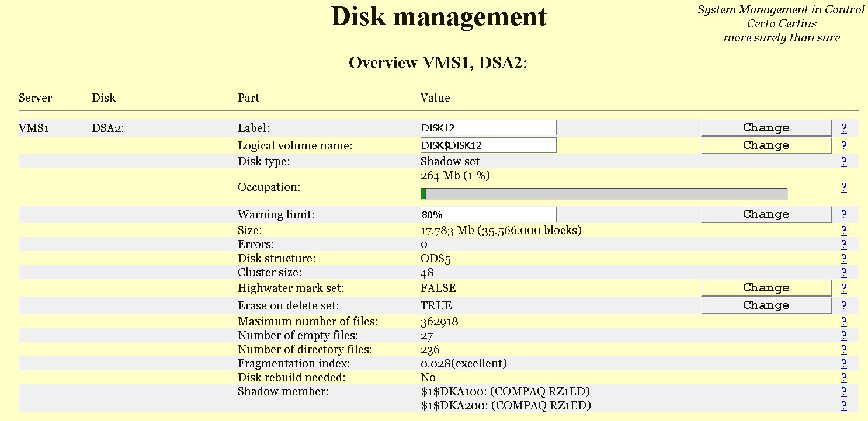Viewport: 868px width, 421px height.
Task: Click Change button for Warning limit
Action: click(766, 214)
